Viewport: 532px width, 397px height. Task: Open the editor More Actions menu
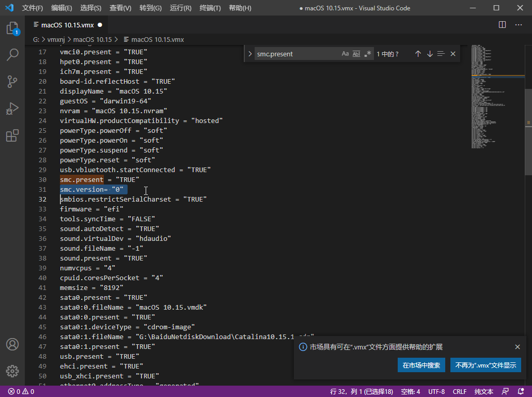(x=519, y=25)
